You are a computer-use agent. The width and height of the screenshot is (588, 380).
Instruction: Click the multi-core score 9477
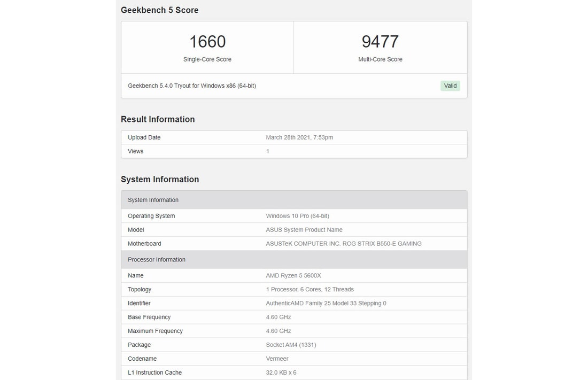(380, 42)
